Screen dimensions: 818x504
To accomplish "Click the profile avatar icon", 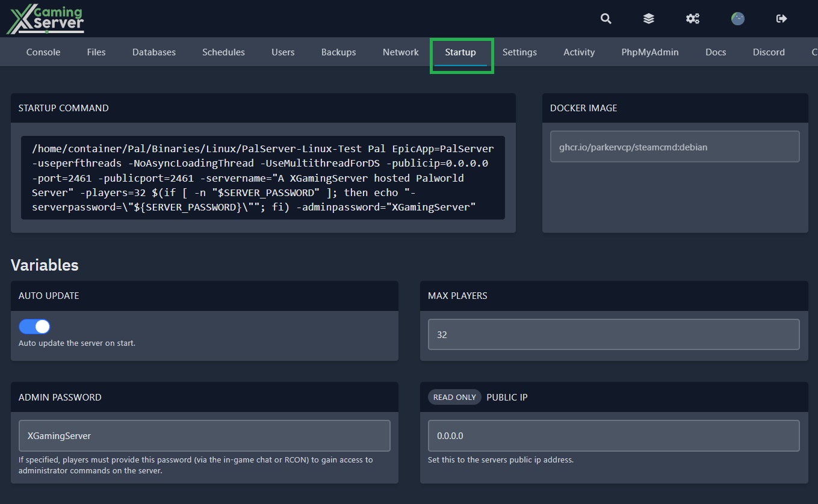I will 737,19.
